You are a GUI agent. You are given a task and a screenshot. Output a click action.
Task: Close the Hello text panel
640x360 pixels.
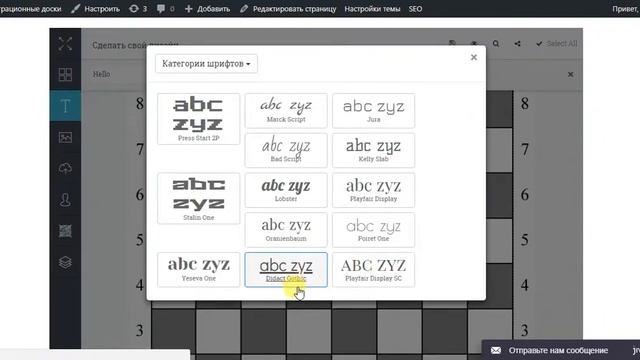(x=570, y=74)
